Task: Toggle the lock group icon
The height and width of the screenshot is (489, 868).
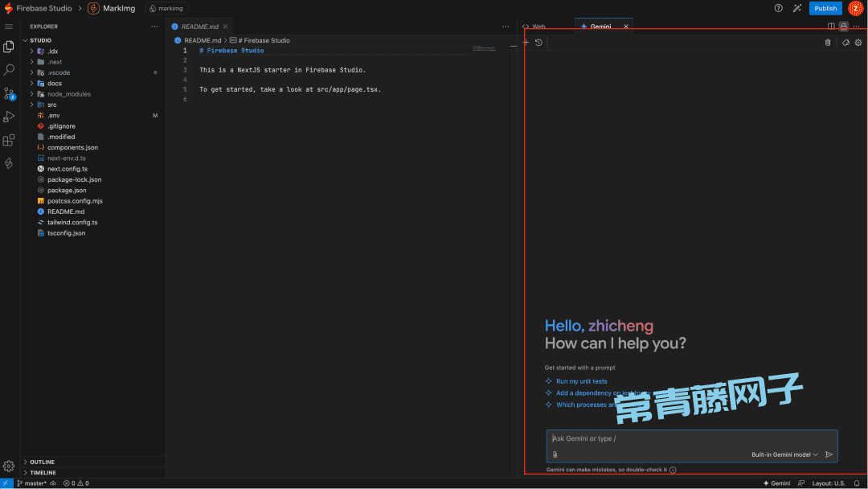Action: click(844, 26)
